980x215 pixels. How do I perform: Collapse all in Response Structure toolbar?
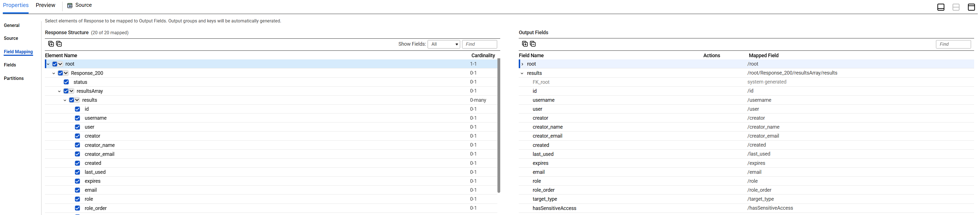[x=59, y=44]
